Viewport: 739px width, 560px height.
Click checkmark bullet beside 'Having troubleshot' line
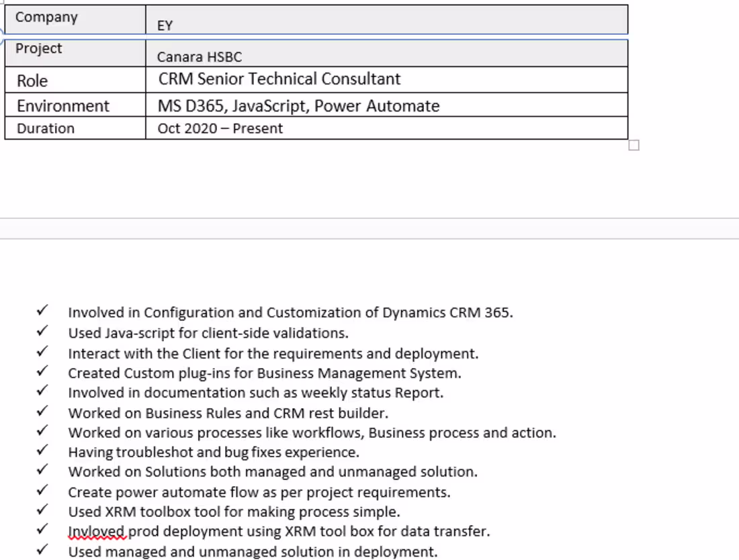tap(42, 450)
